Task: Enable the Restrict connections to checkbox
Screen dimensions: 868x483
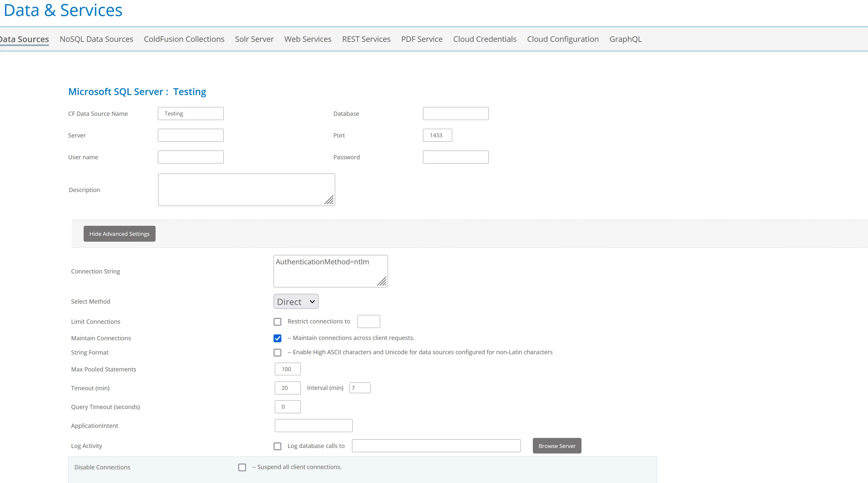Action: (277, 322)
